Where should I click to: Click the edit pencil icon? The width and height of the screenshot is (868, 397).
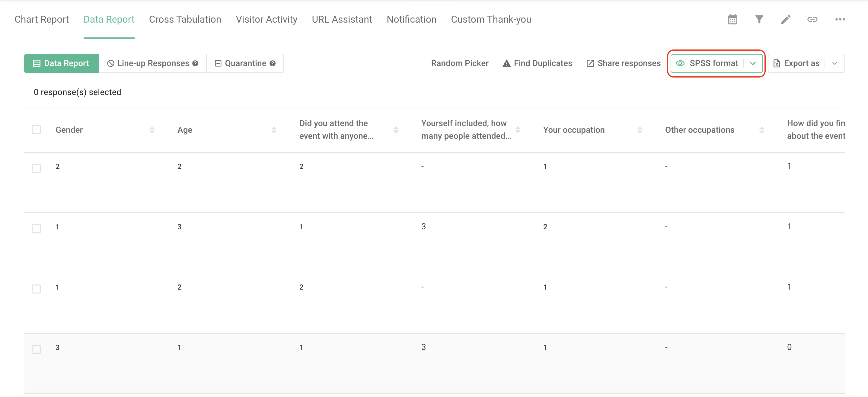coord(786,19)
